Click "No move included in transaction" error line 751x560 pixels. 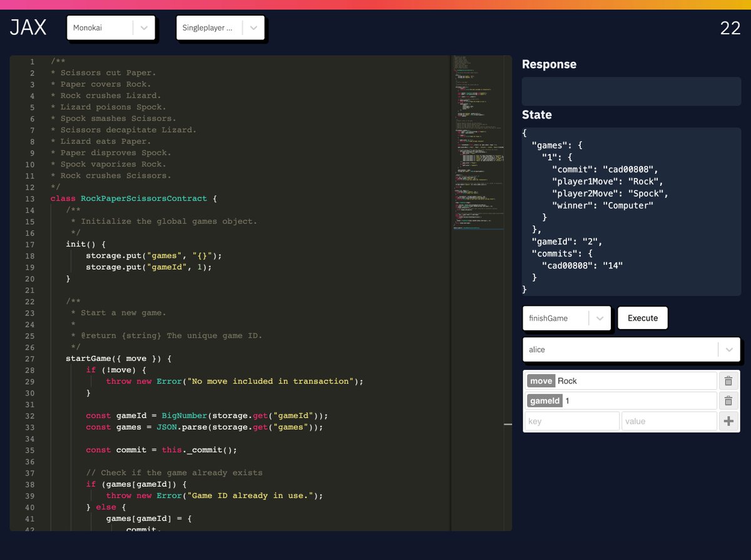[235, 381]
